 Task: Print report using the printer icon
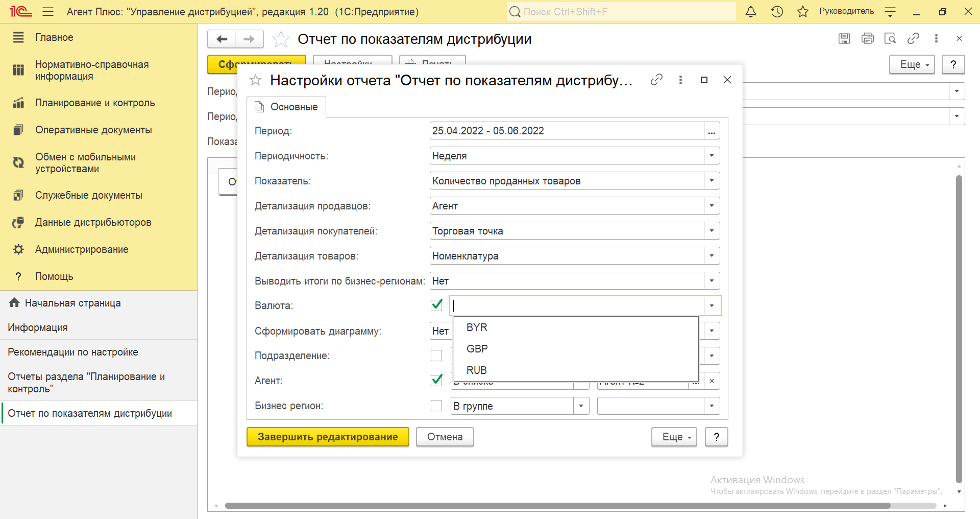pyautogui.click(x=867, y=38)
